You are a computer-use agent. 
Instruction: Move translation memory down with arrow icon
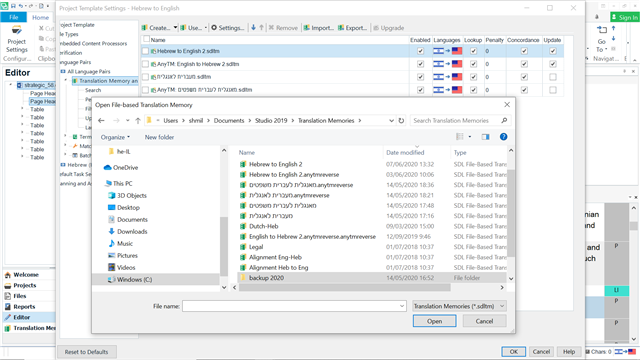pos(253,27)
